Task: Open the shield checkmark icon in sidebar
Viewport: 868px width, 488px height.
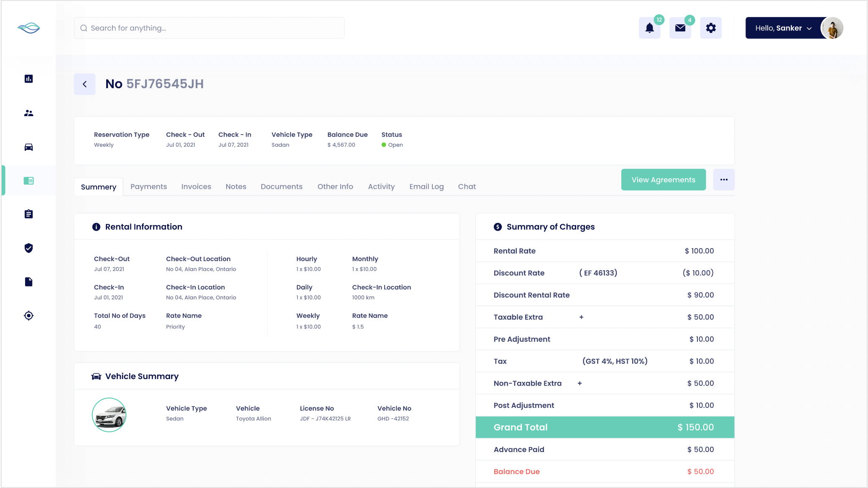Action: [28, 248]
